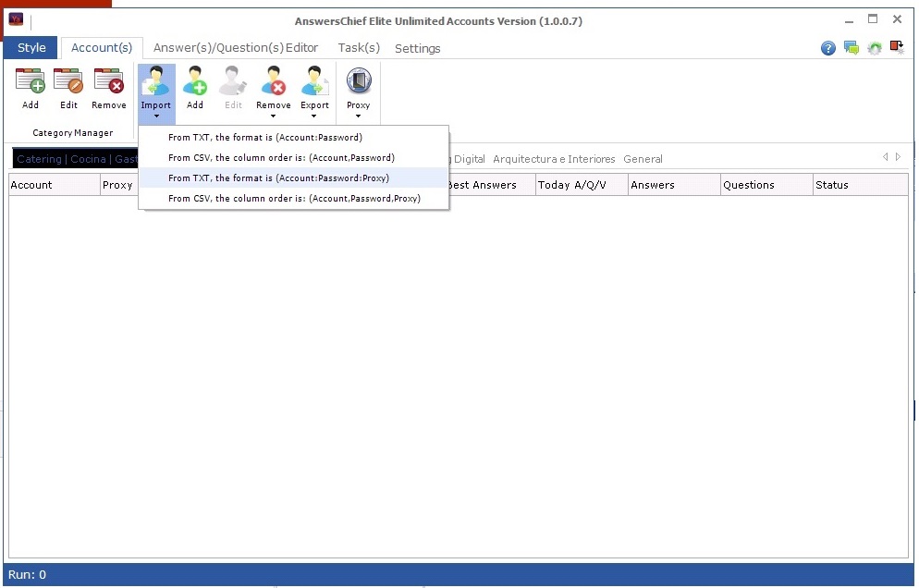Collapse the Import accounts dropdown
This screenshot has width=919, height=588.
click(156, 92)
